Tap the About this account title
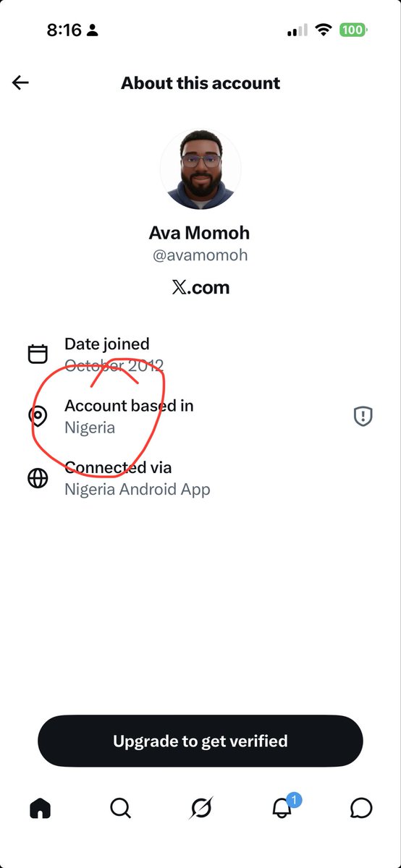401x868 pixels. tap(200, 82)
